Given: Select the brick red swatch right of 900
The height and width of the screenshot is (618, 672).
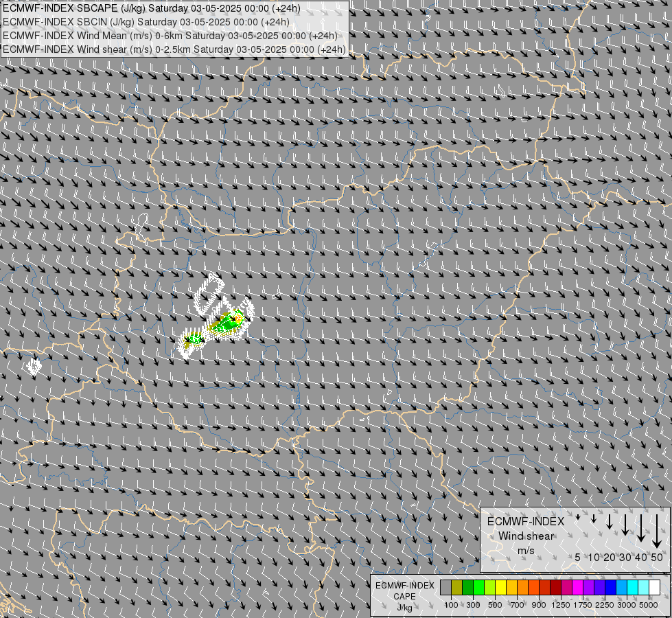Looking at the screenshot, I should tap(545, 588).
